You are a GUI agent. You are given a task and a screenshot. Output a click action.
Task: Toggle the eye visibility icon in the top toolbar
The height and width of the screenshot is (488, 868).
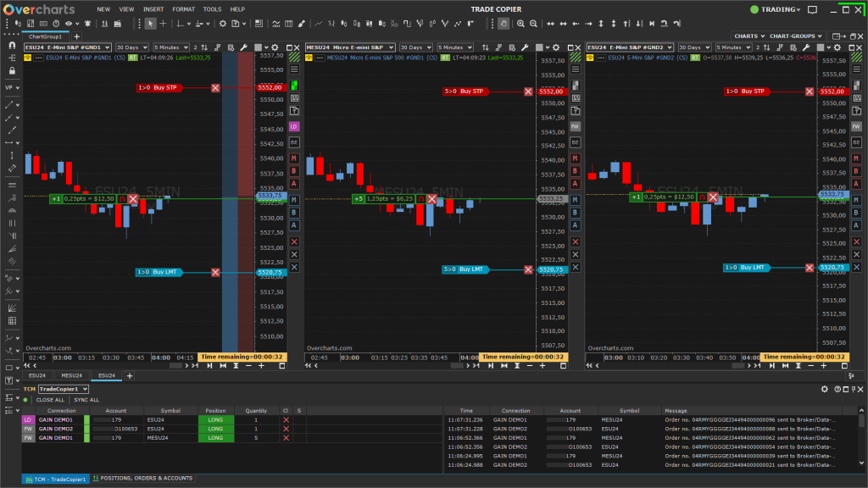click(x=70, y=25)
